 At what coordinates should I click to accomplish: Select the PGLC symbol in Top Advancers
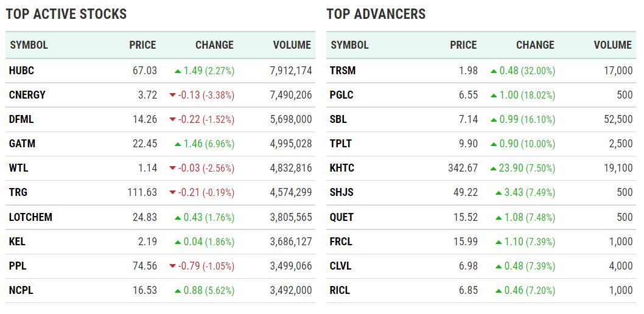tap(341, 96)
